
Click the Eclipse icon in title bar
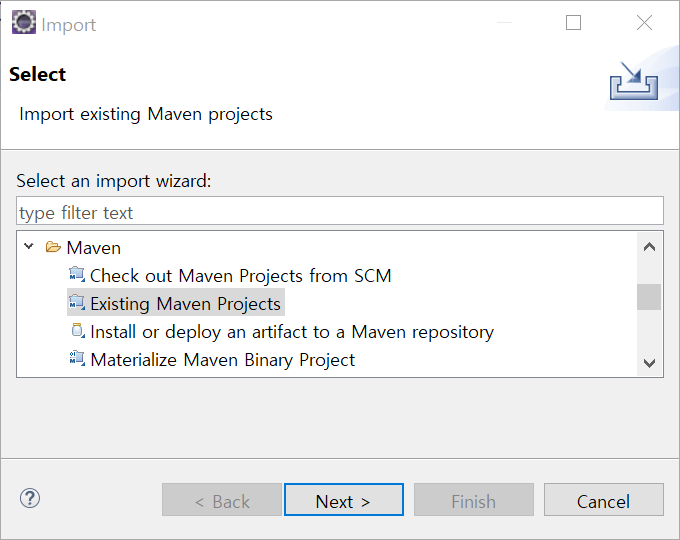(23, 22)
